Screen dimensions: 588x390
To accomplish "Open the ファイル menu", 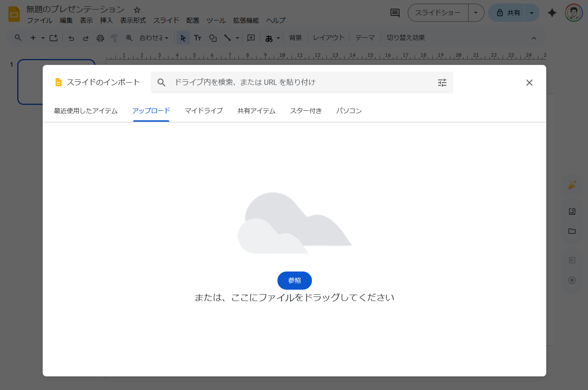I will [x=40, y=20].
